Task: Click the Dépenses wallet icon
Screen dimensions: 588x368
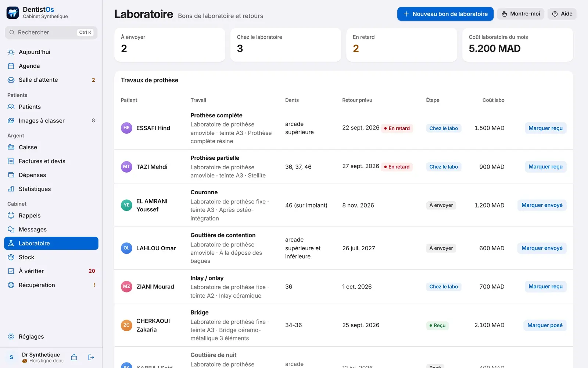Action: [11, 175]
